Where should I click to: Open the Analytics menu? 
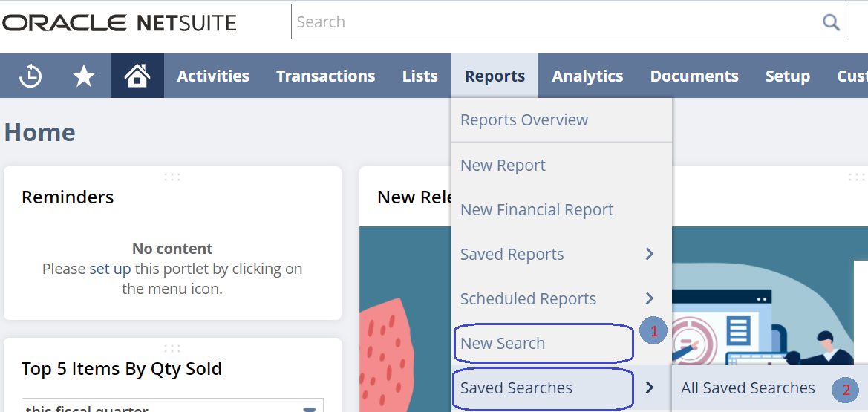tap(587, 76)
